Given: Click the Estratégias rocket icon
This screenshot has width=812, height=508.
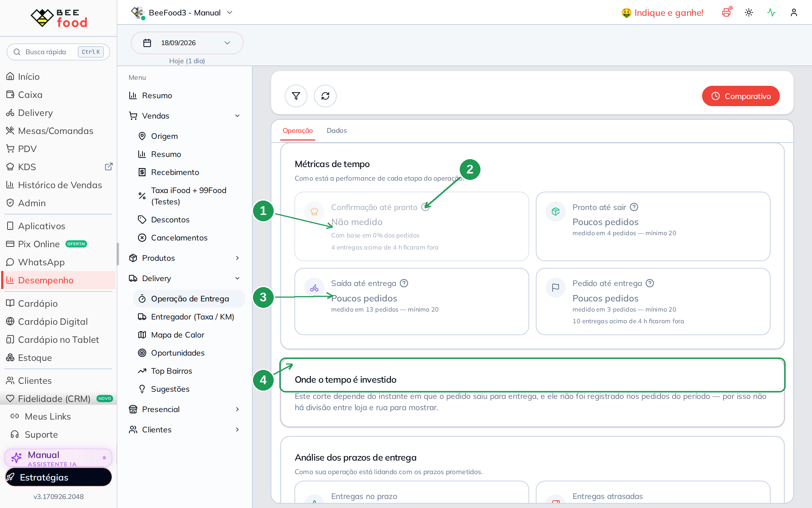Looking at the screenshot, I should point(11,477).
